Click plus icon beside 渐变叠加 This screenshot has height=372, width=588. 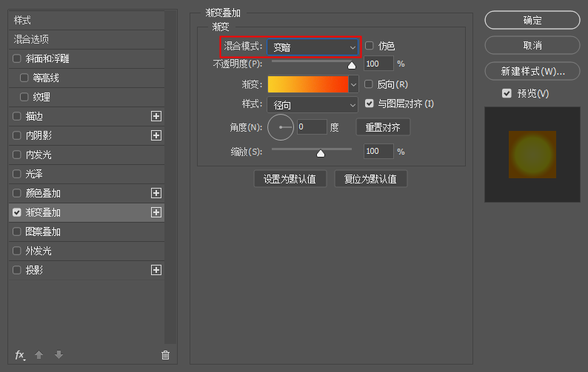tap(156, 212)
